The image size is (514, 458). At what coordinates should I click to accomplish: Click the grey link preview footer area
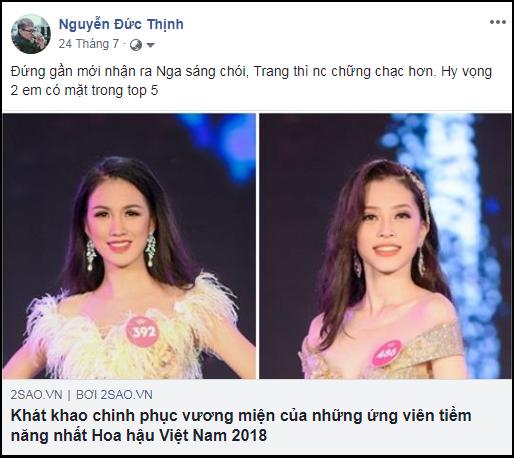click(x=257, y=417)
